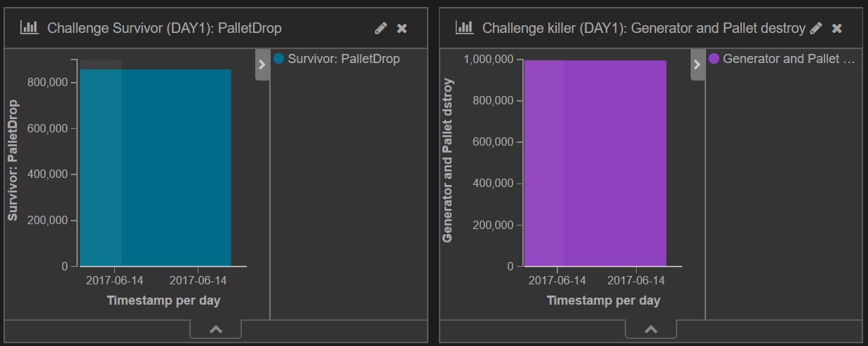Click the Challenge Survivor (DAY1) panel title
Image resolution: width=868 pixels, height=346 pixels.
[165, 28]
